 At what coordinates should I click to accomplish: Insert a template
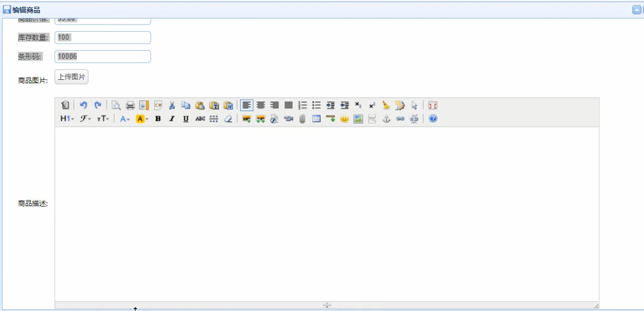(x=144, y=106)
